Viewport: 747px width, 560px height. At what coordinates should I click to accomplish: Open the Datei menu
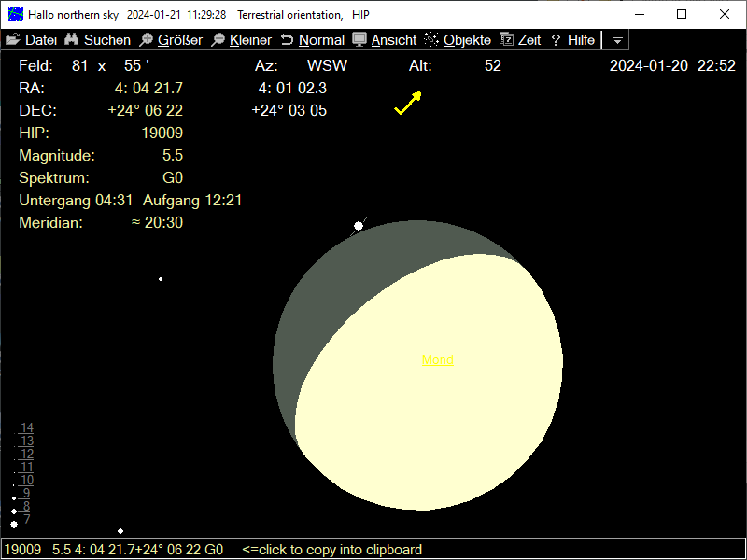click(x=32, y=40)
